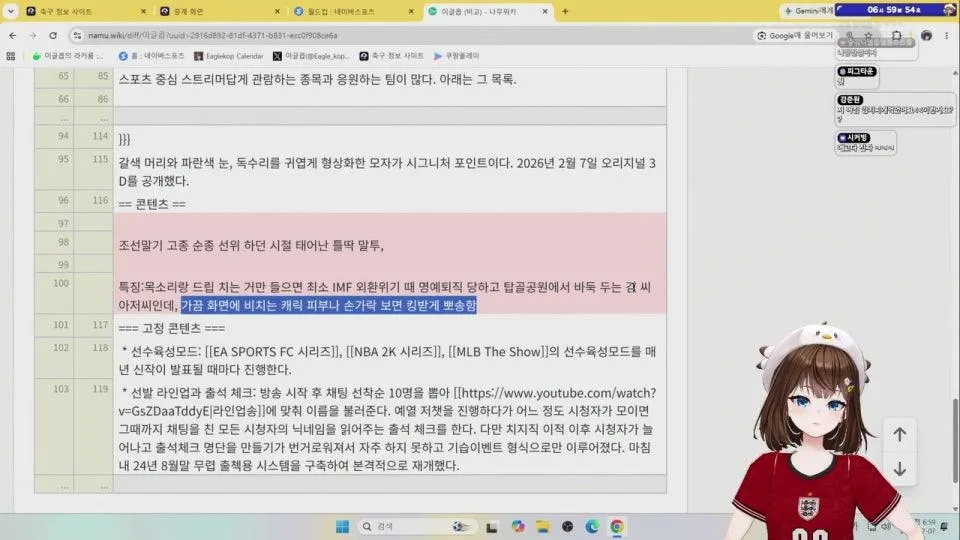
Task: Close the 월드컵 : 네이버스포츠 tab
Action: 411,11
